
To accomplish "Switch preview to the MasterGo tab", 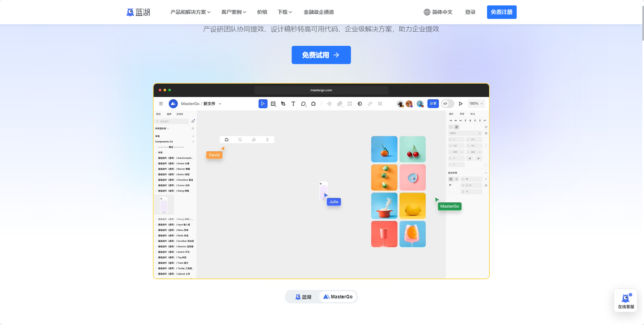I will (338, 297).
